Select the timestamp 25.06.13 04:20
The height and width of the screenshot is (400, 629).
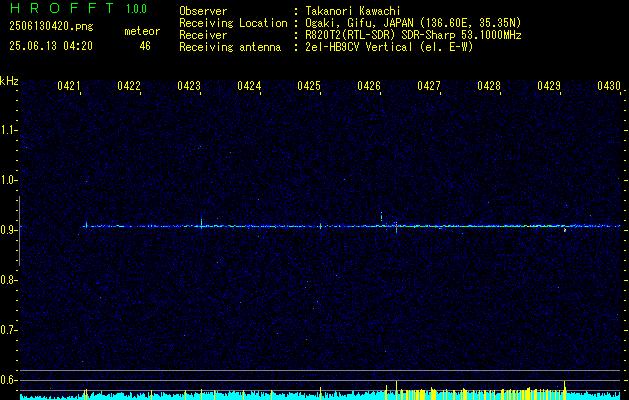click(x=51, y=46)
